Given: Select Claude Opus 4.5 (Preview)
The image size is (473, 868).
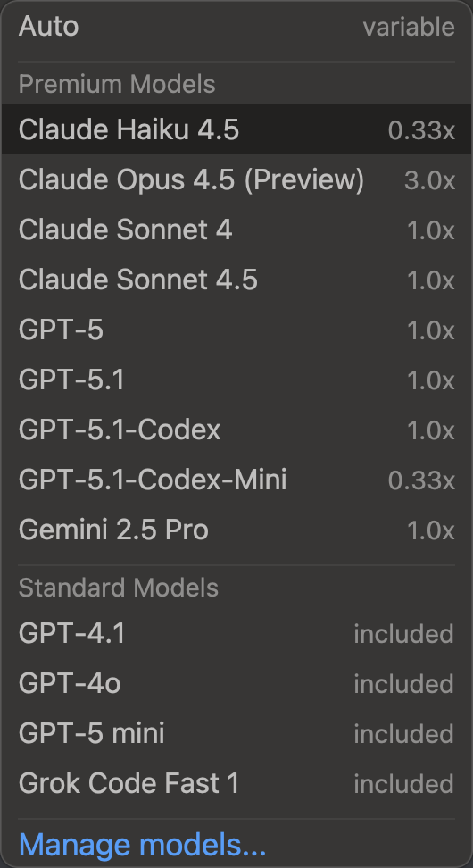Looking at the screenshot, I should point(236,179).
